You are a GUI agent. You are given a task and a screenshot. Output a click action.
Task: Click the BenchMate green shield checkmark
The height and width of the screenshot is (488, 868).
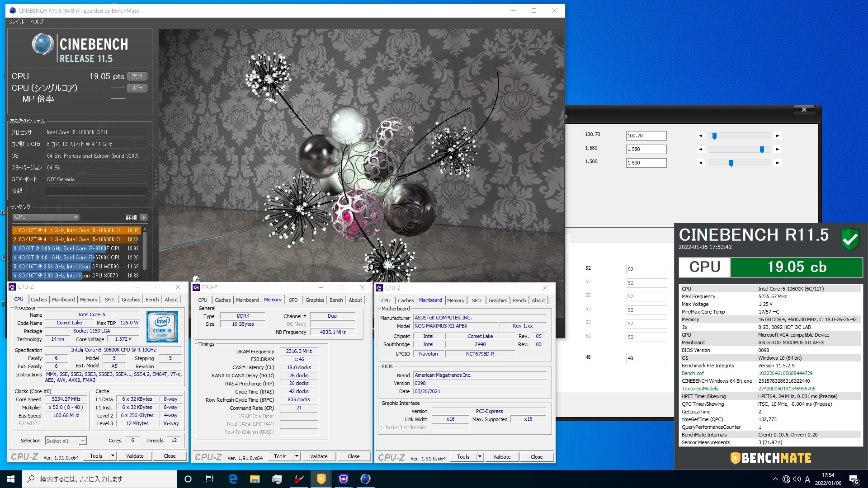(x=850, y=239)
